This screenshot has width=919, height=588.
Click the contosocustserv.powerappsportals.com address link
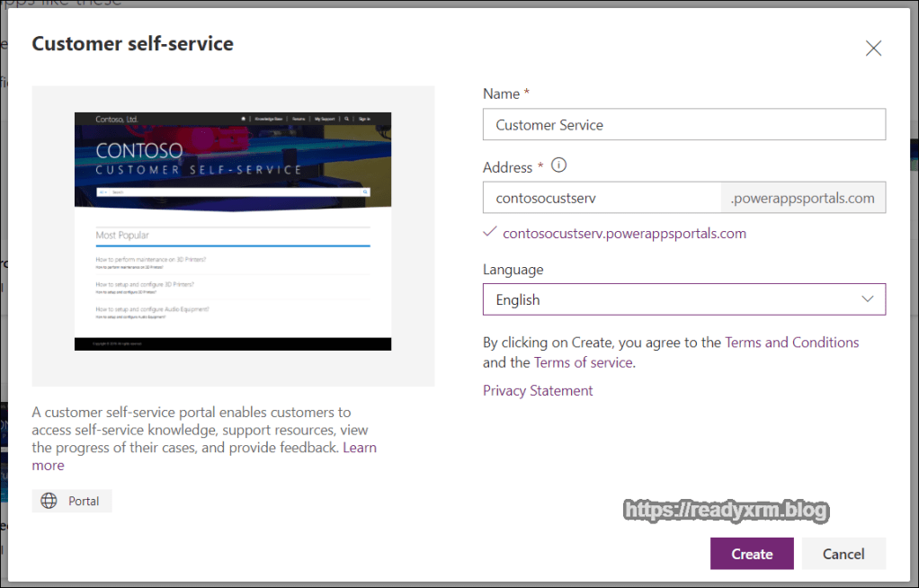[x=624, y=232]
